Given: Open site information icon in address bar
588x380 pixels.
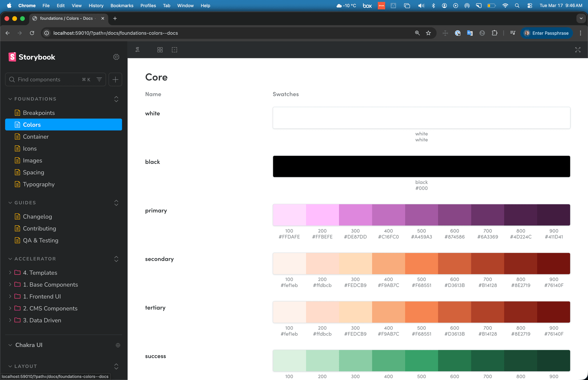Looking at the screenshot, I should (x=47, y=33).
